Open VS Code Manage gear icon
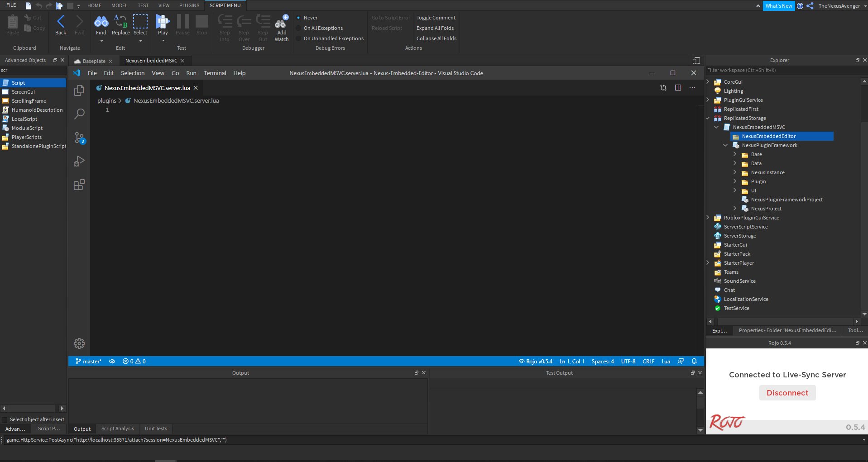The image size is (868, 462). click(x=79, y=343)
